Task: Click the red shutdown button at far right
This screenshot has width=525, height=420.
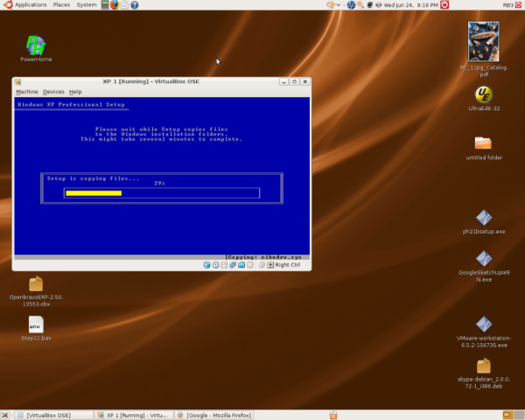Action: pos(518,4)
